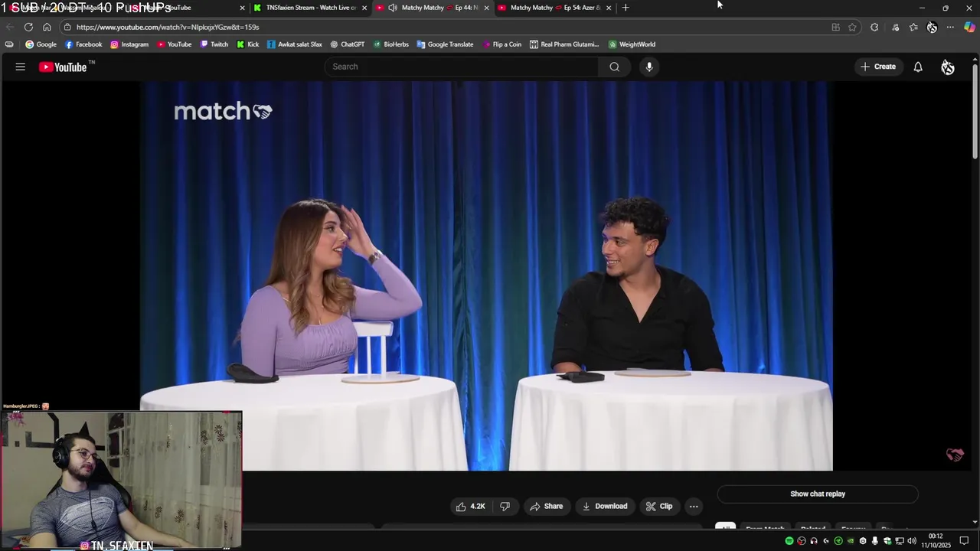Open the YouTube bookmark in the favorites bar
The width and height of the screenshot is (980, 551).
click(175, 44)
